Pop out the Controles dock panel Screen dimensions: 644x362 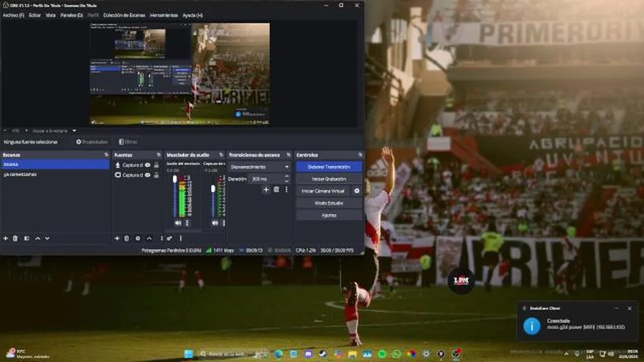(360, 155)
